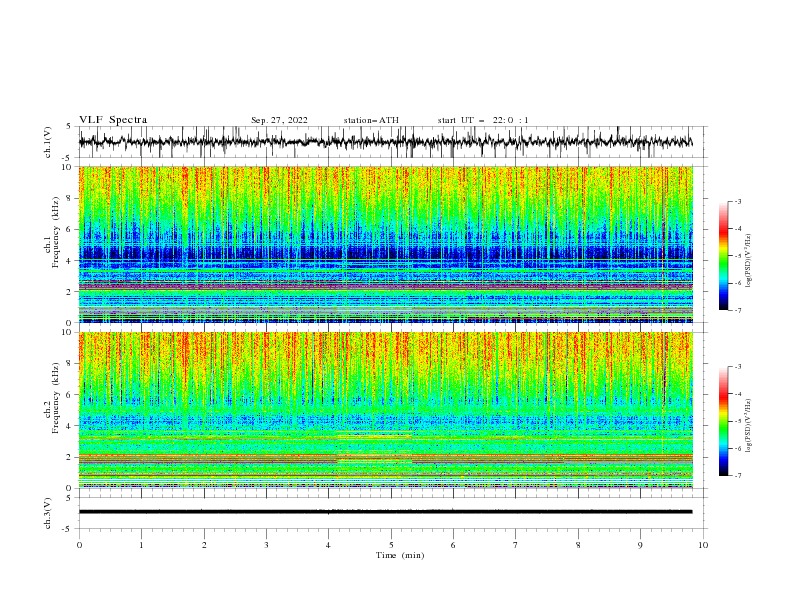This screenshot has height=612, width=792.
Task: Click the 'start UT = 22:0 :1' label
Action: (x=483, y=120)
